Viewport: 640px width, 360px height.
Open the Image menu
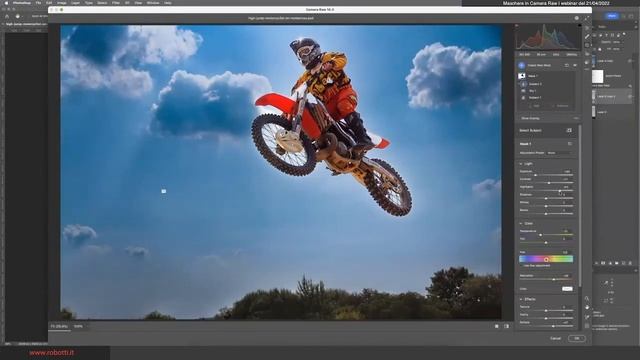tap(62, 2)
